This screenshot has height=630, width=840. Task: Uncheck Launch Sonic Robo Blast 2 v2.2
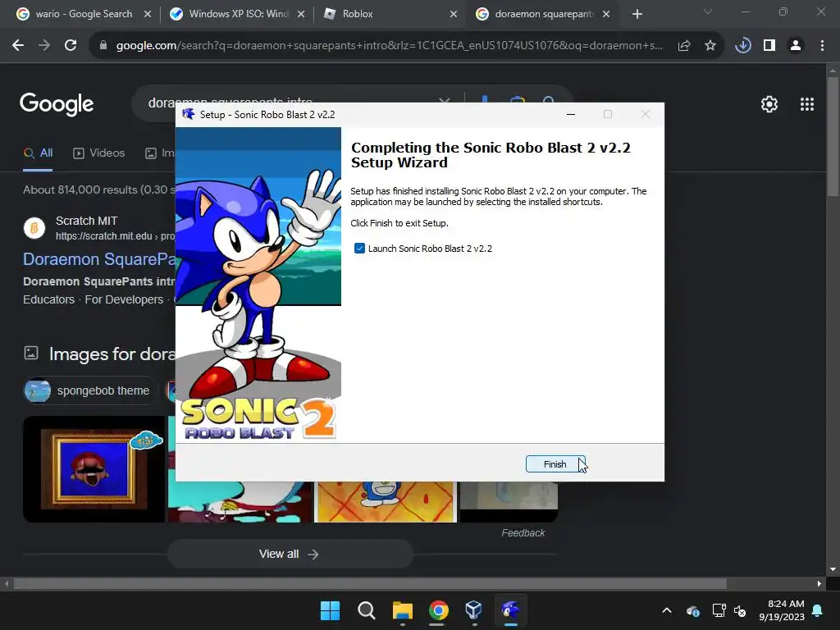click(x=359, y=248)
